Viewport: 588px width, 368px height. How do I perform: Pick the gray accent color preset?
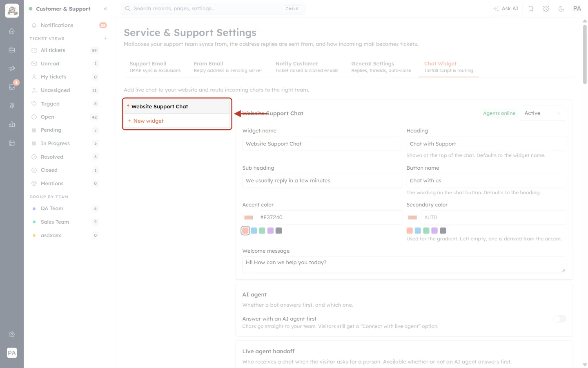(x=279, y=231)
